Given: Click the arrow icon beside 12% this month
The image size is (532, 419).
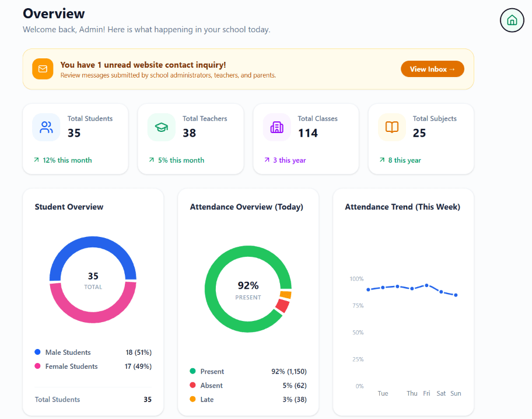Looking at the screenshot, I should pos(36,160).
